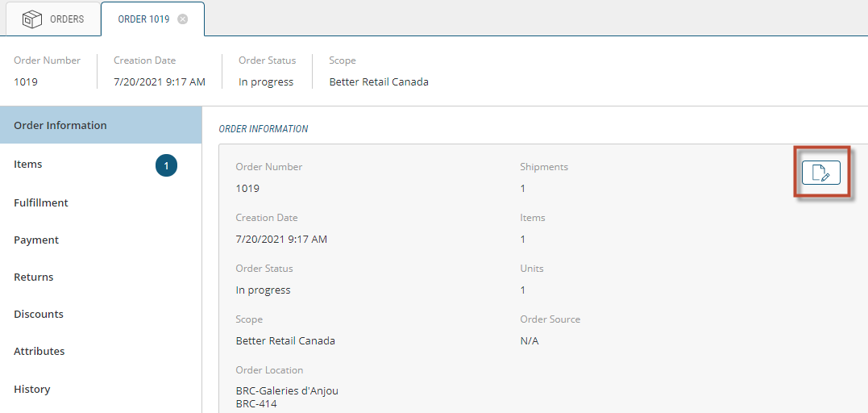Screen dimensions: 868x413
Task: Click the order number 1019 in the top header
Action: pyautogui.click(x=26, y=82)
